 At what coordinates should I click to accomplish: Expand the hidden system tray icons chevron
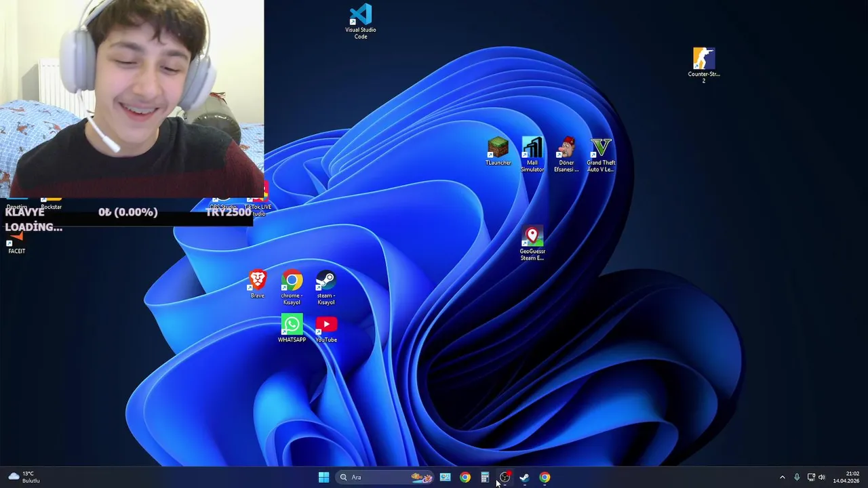pos(782,477)
